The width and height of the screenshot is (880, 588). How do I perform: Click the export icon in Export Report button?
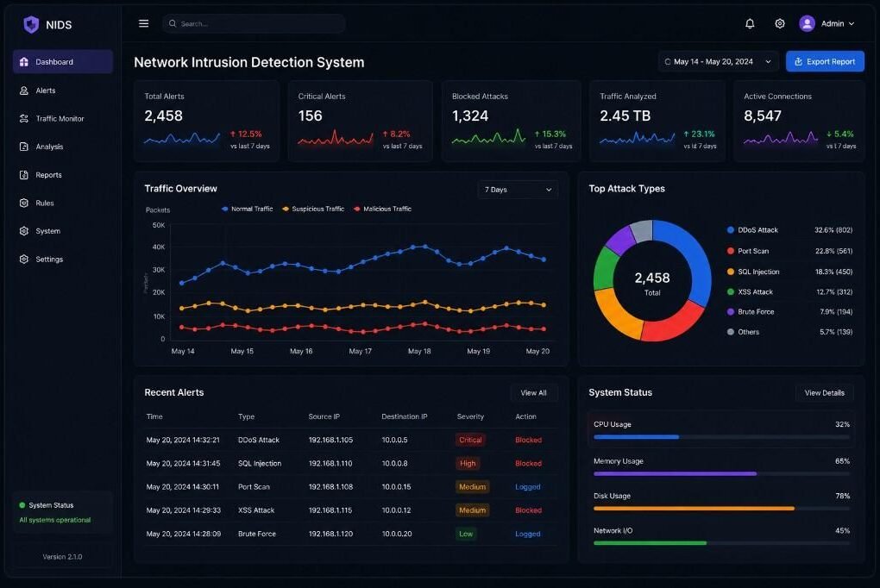pyautogui.click(x=798, y=62)
